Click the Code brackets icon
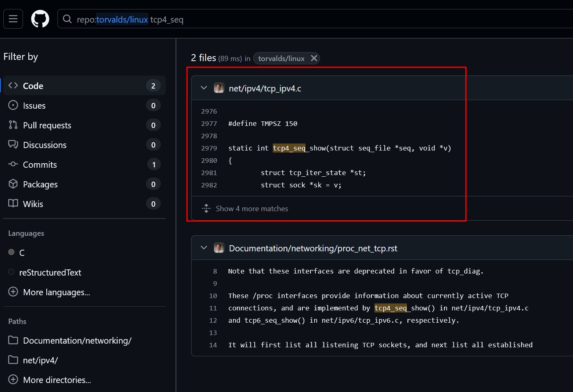 [x=13, y=85]
